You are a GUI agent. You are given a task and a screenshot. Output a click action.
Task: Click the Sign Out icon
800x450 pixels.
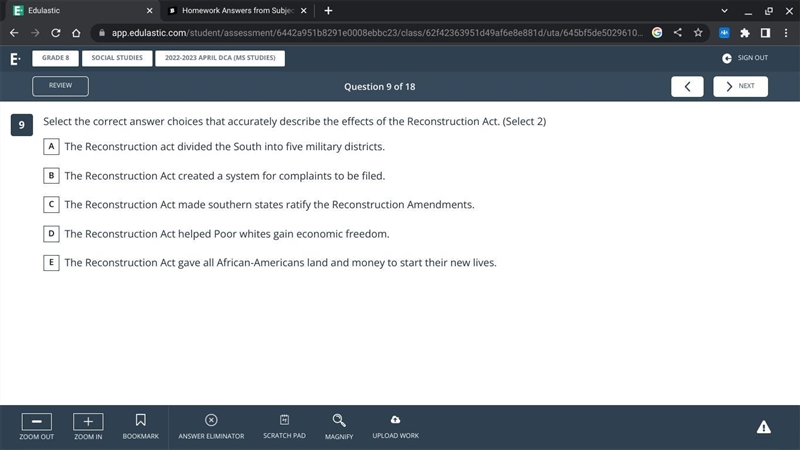tap(727, 58)
